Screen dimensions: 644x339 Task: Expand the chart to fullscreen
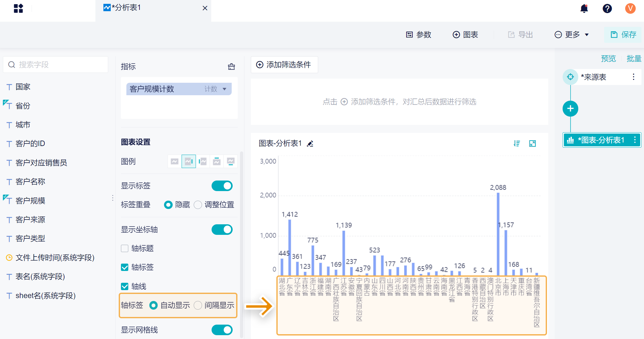coord(532,144)
